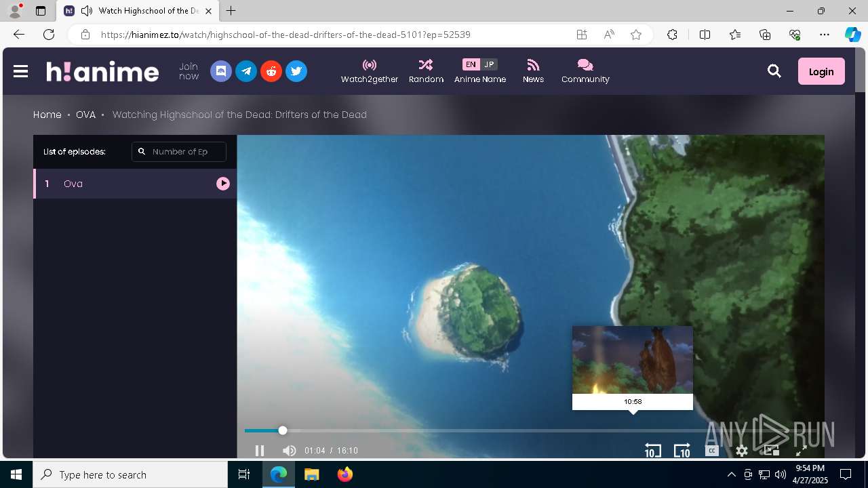Open Task View on taskbar
868x488 pixels.
[244, 474]
